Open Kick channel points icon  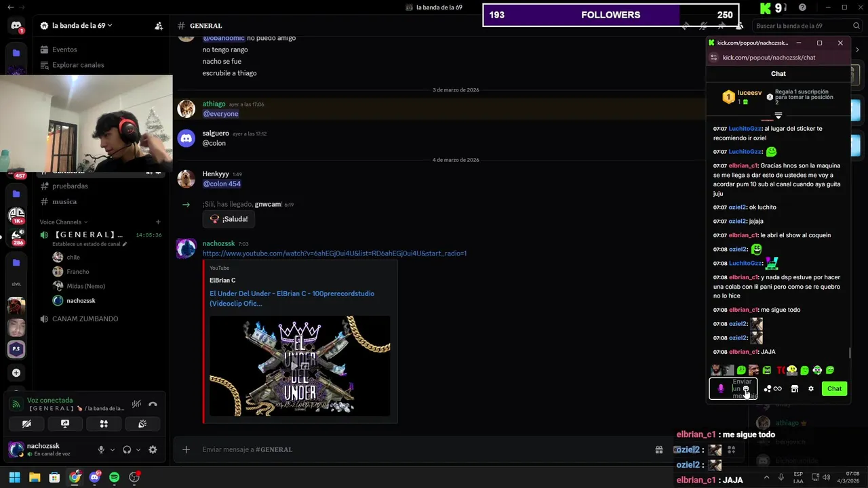coord(772,389)
